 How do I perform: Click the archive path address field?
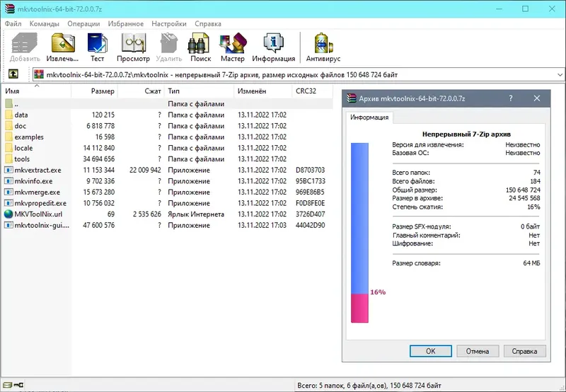[298, 75]
